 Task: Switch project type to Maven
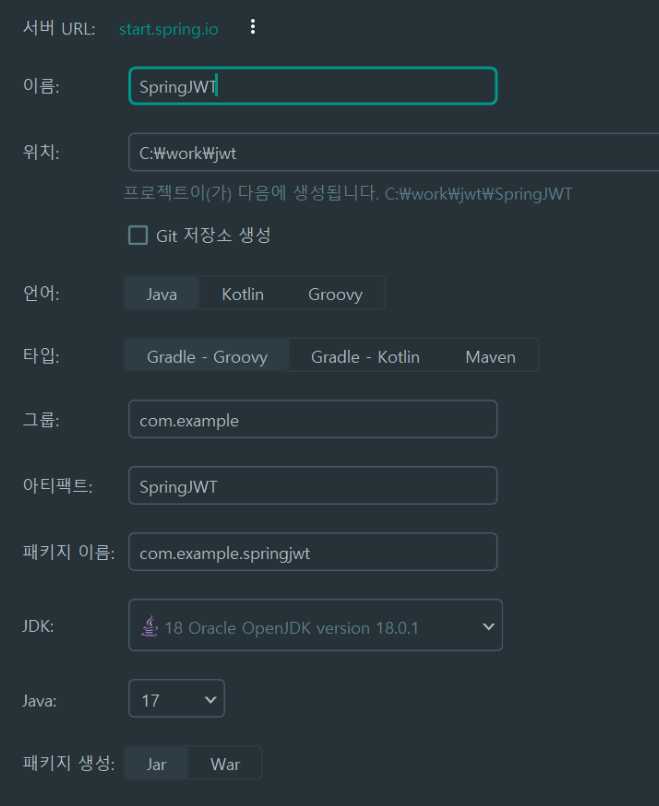click(x=490, y=355)
